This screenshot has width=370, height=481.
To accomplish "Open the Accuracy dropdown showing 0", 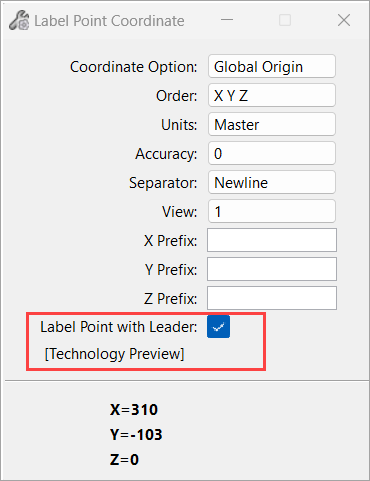I will click(x=272, y=153).
